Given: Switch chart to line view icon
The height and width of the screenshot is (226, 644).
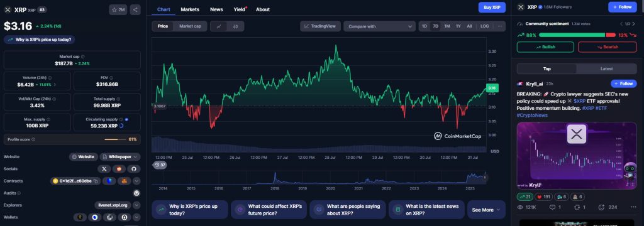Looking at the screenshot, I should 219,26.
